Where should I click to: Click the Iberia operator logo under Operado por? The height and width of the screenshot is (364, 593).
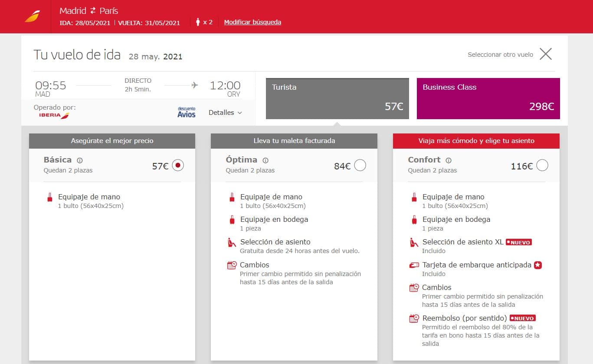click(x=54, y=115)
